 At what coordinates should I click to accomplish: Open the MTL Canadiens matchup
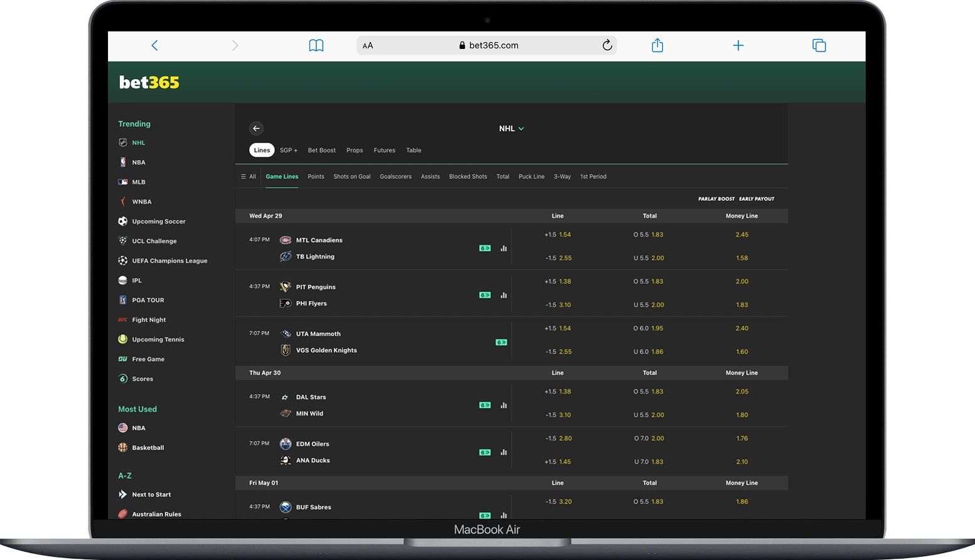tap(319, 240)
